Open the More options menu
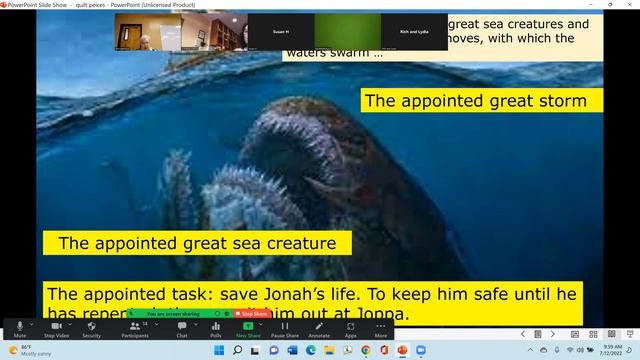Viewport: 640px width, 360px height. tap(381, 329)
